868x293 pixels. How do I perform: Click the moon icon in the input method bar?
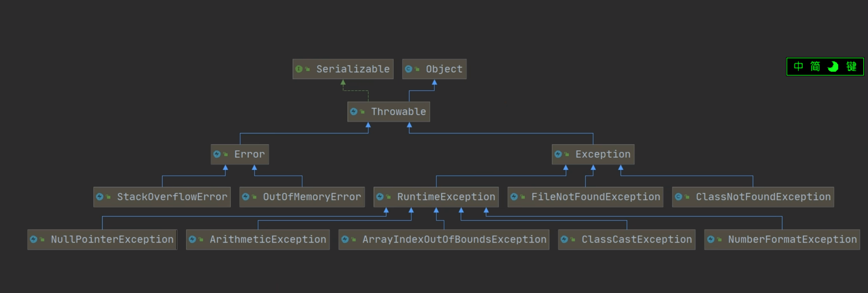833,67
